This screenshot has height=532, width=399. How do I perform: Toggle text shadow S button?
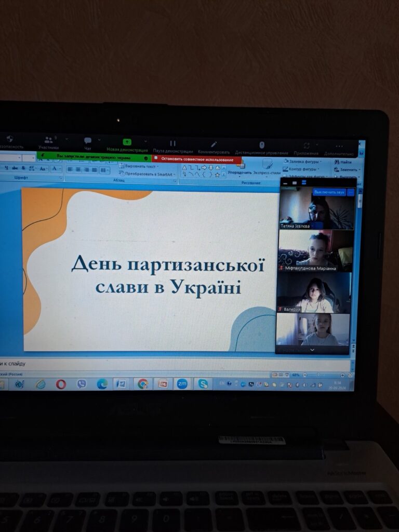point(23,168)
